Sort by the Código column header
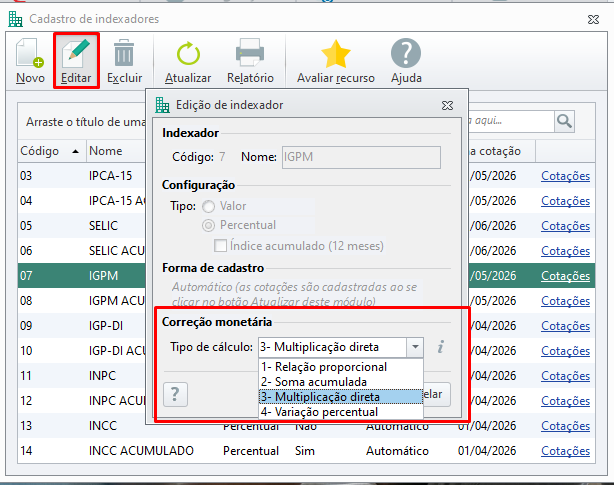Viewport: 614px width, 485px height. coord(51,151)
